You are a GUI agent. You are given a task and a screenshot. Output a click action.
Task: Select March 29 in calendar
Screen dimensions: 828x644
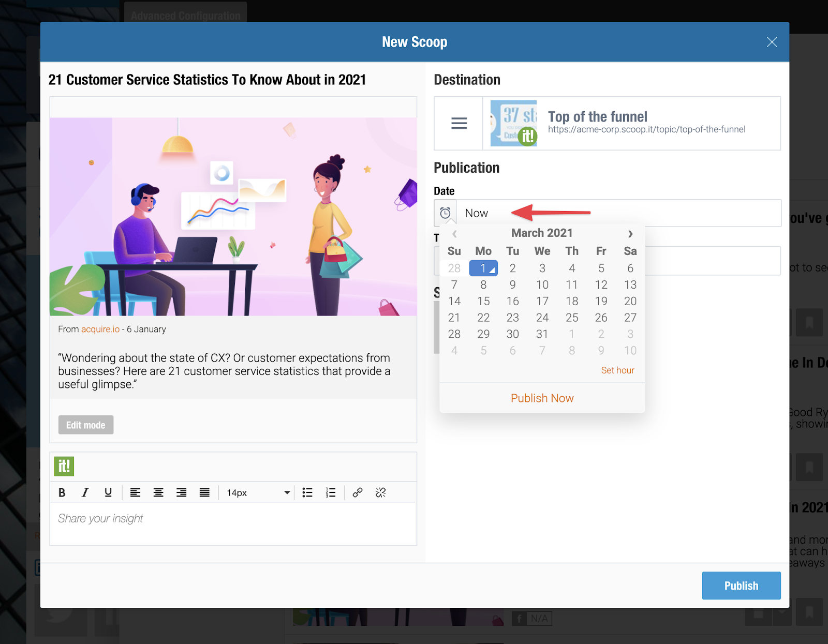(x=483, y=334)
